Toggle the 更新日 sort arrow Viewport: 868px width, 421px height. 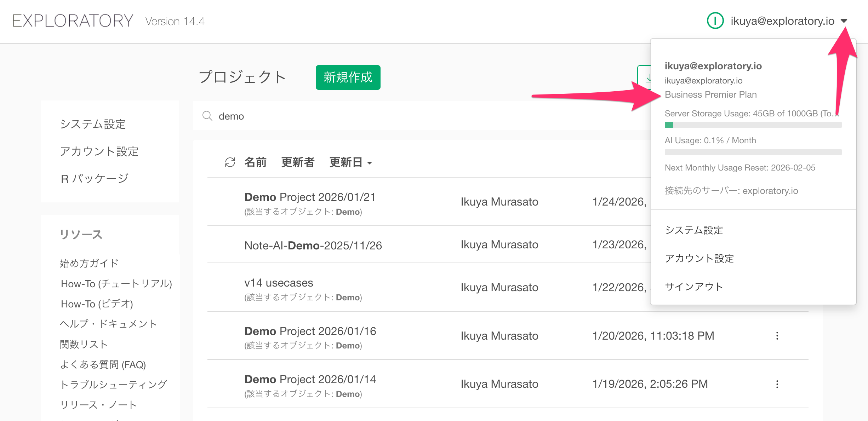tap(370, 163)
